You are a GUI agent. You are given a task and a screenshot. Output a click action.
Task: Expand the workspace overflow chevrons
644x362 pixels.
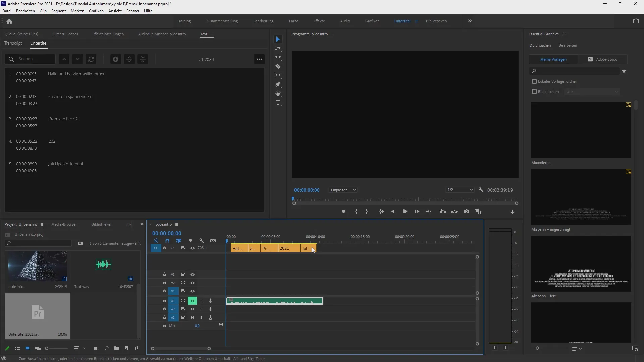[470, 21]
